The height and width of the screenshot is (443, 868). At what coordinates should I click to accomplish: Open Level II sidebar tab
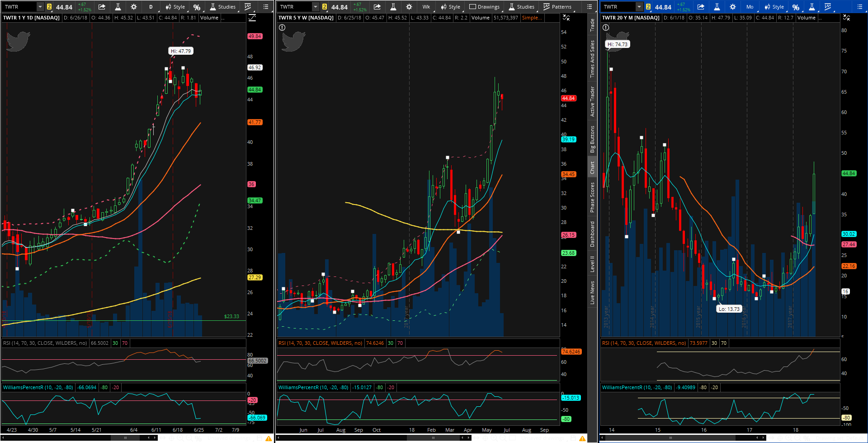592,264
